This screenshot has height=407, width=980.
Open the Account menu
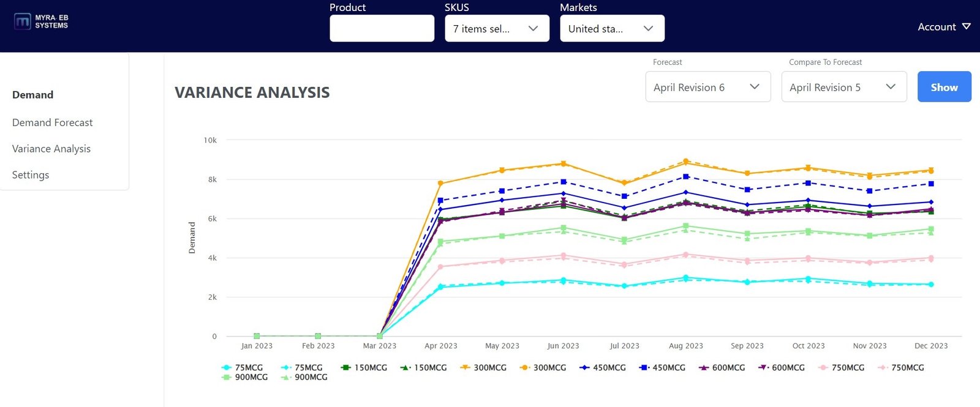(x=944, y=27)
